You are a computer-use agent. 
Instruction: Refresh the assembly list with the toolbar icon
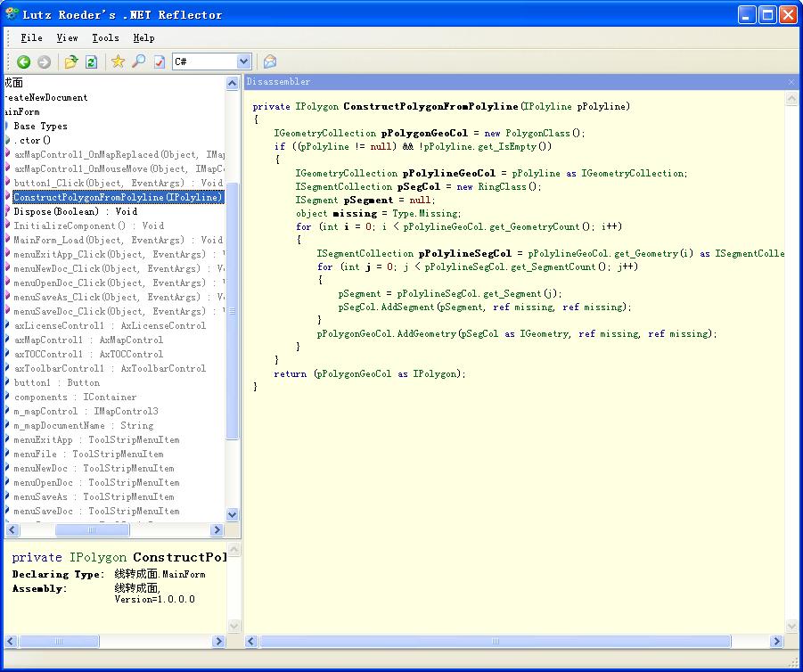[91, 62]
